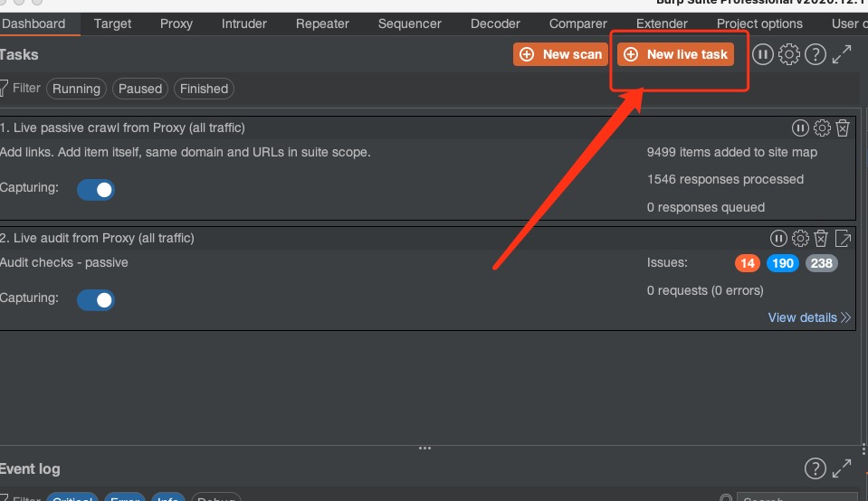Click the plus icon in New scan
868x501 pixels.
527,54
